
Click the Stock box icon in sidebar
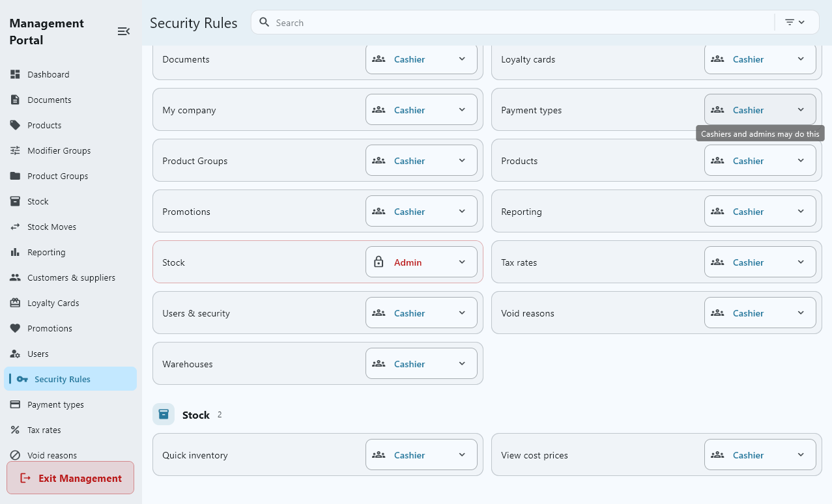pos(15,201)
